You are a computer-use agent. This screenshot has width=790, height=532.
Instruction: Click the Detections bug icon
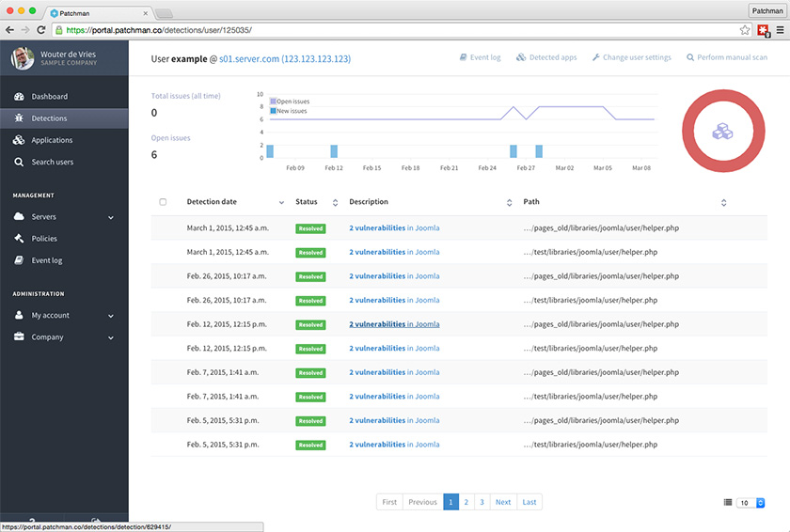(x=20, y=118)
